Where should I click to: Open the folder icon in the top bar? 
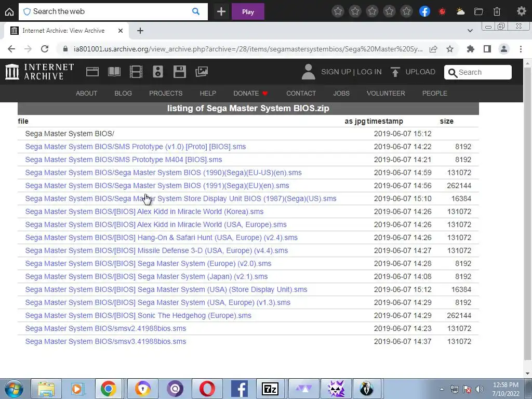coord(478,11)
